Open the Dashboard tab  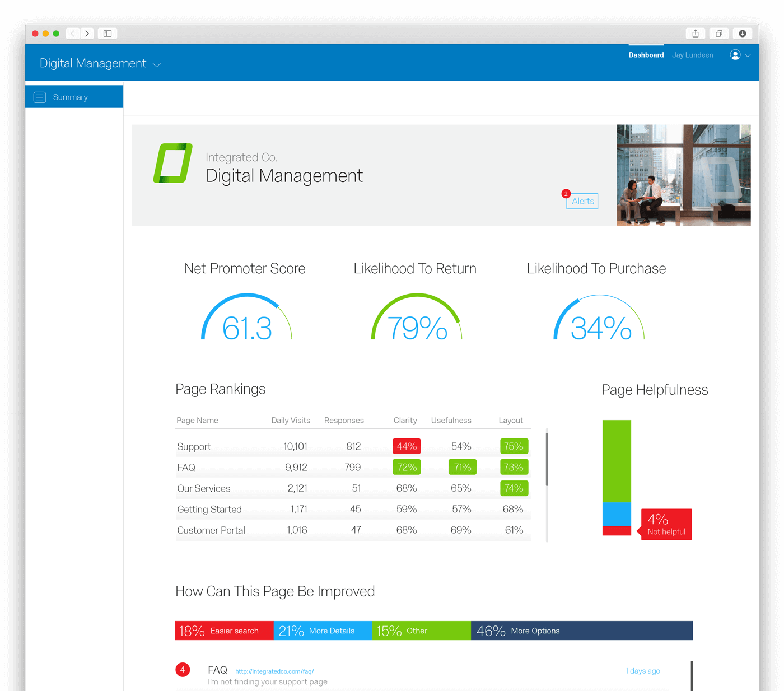pyautogui.click(x=646, y=55)
